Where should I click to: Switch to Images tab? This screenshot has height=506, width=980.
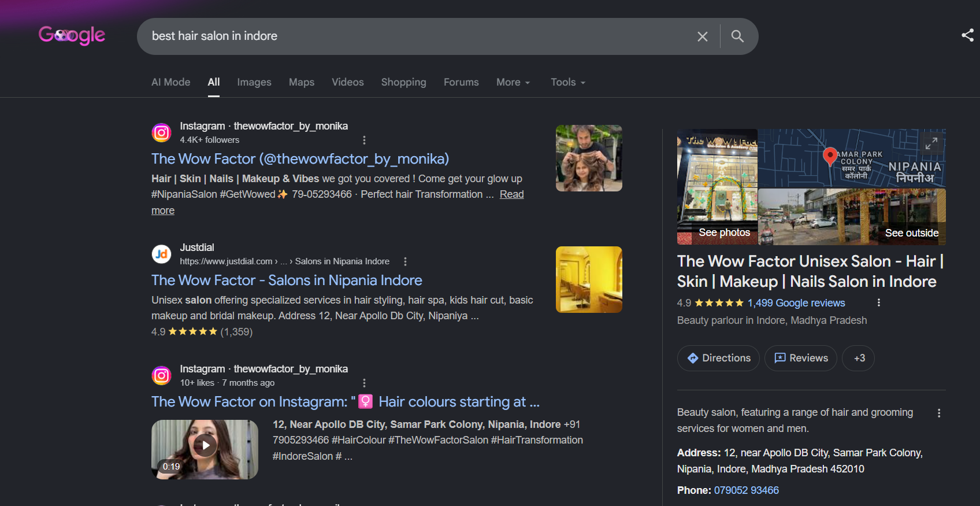click(x=254, y=82)
